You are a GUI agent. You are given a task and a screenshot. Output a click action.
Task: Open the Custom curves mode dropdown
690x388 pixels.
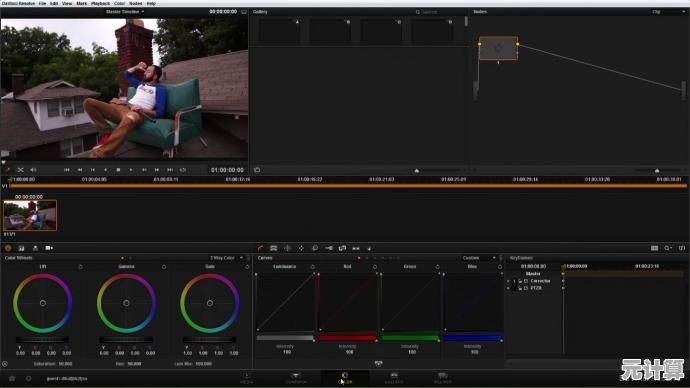[479, 258]
